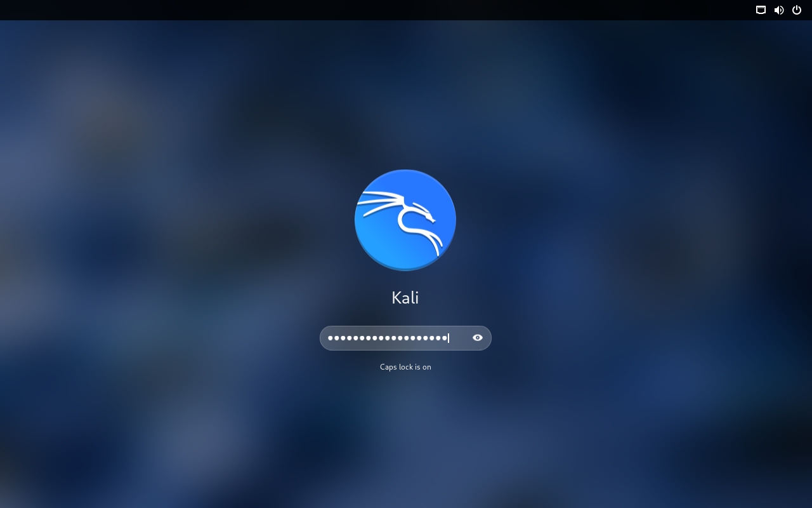Toggle password visibility in the login field

(478, 338)
